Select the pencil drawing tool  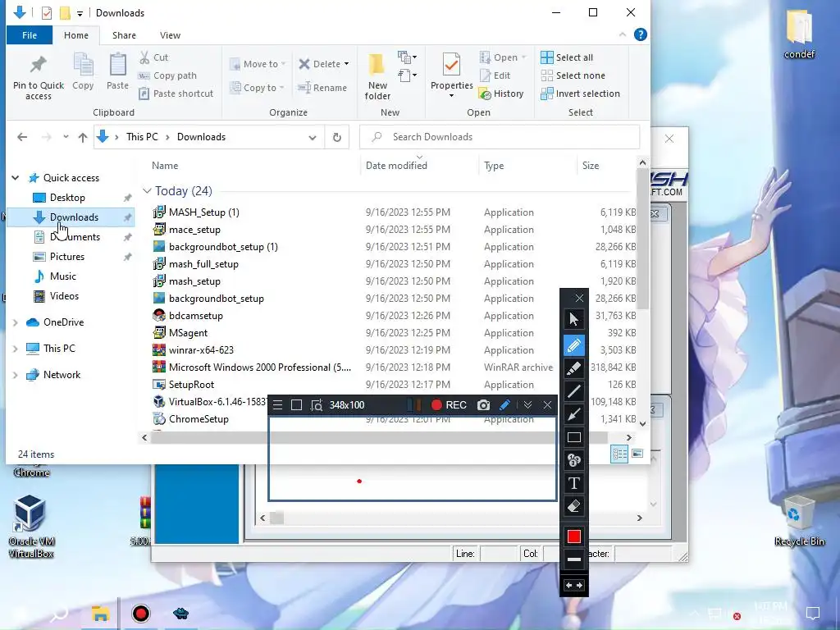point(573,345)
